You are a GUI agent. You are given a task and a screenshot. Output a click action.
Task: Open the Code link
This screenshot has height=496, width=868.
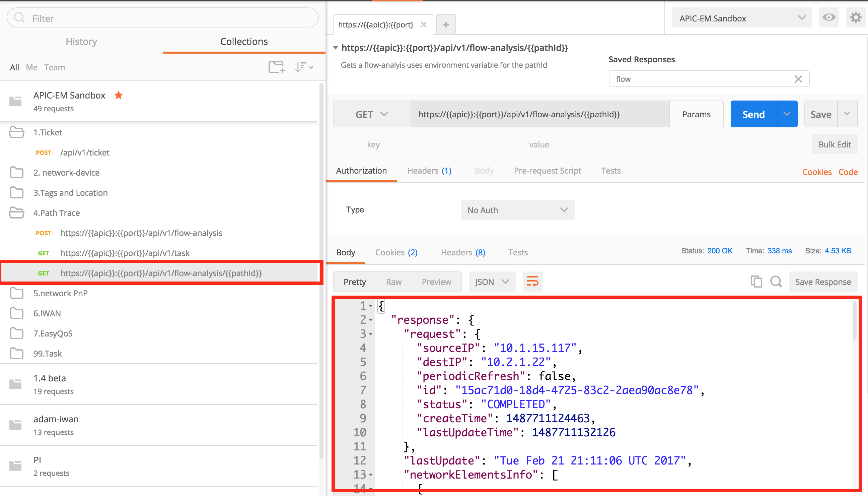pyautogui.click(x=848, y=172)
